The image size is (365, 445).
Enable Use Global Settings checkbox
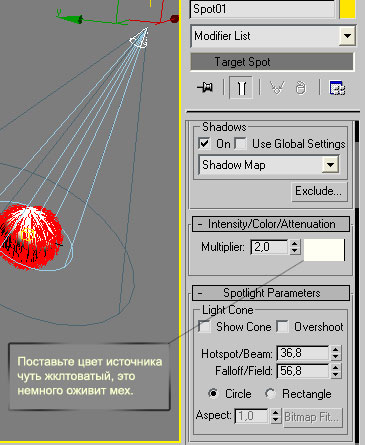click(241, 144)
